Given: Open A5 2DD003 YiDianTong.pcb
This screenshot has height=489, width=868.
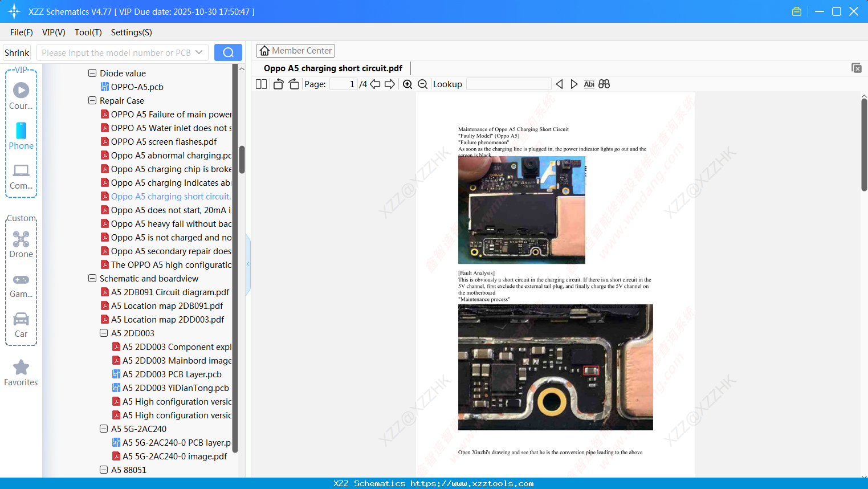Looking at the screenshot, I should [170, 388].
